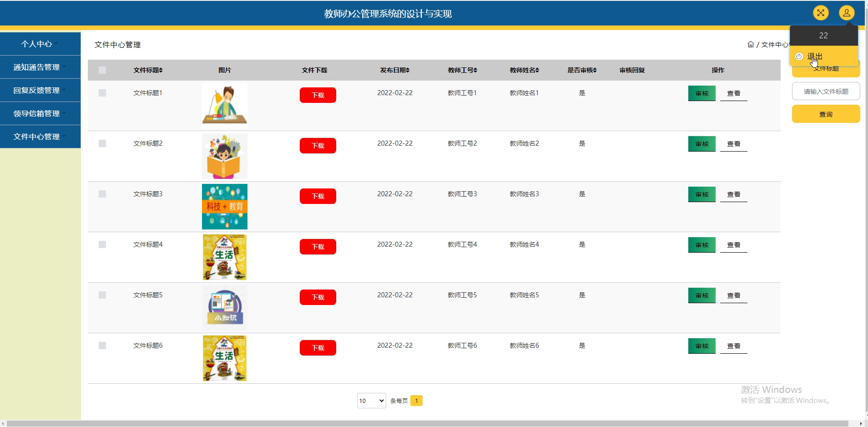This screenshot has height=427, width=868.
Task: Check the row checkbox for 文件标题5
Action: (102, 295)
